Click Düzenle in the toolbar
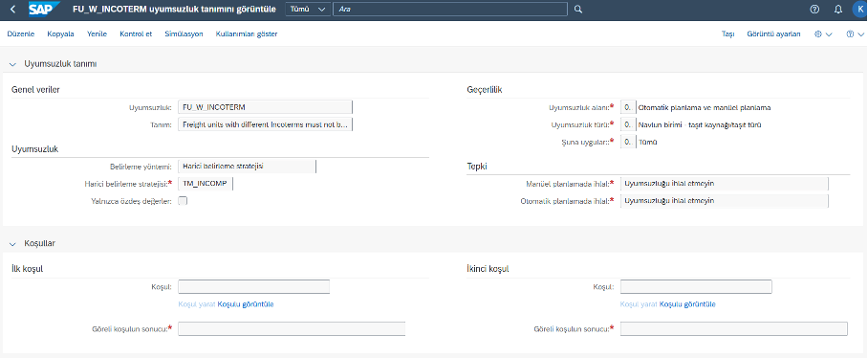868x358 pixels. pos(20,34)
